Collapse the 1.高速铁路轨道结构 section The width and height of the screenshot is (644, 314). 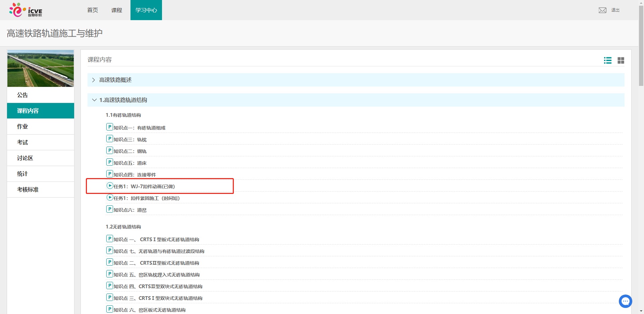coord(94,100)
